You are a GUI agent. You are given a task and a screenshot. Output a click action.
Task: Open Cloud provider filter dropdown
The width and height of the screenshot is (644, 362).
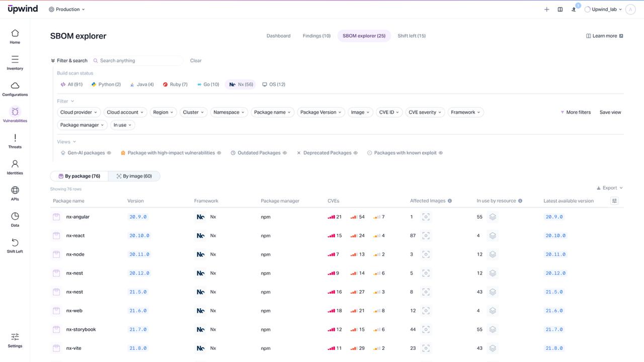tap(79, 112)
